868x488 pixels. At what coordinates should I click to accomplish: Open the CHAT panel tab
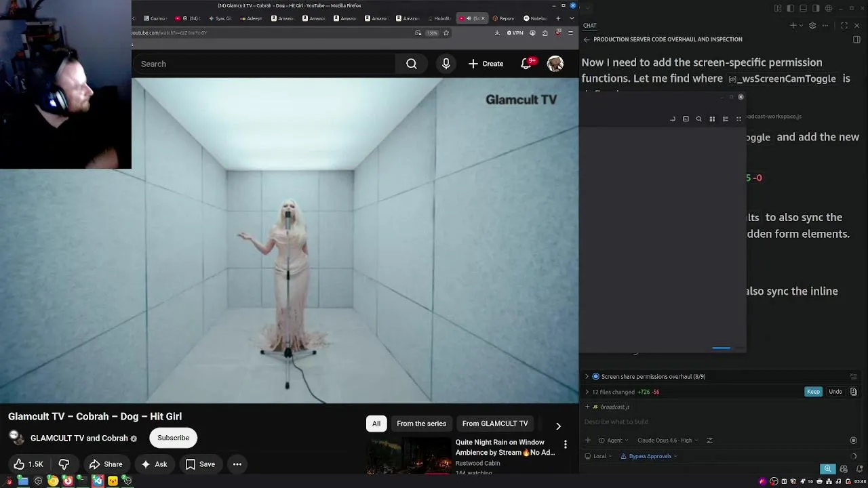pos(589,26)
